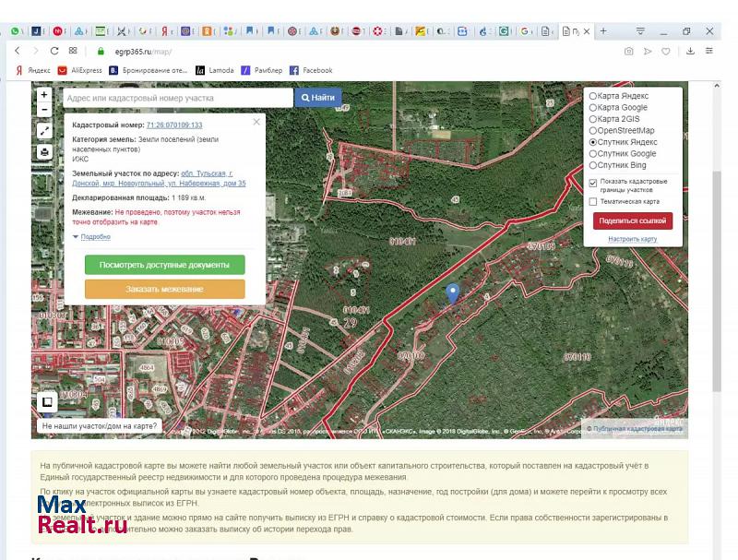Open Настроить карту settings link

(x=632, y=239)
